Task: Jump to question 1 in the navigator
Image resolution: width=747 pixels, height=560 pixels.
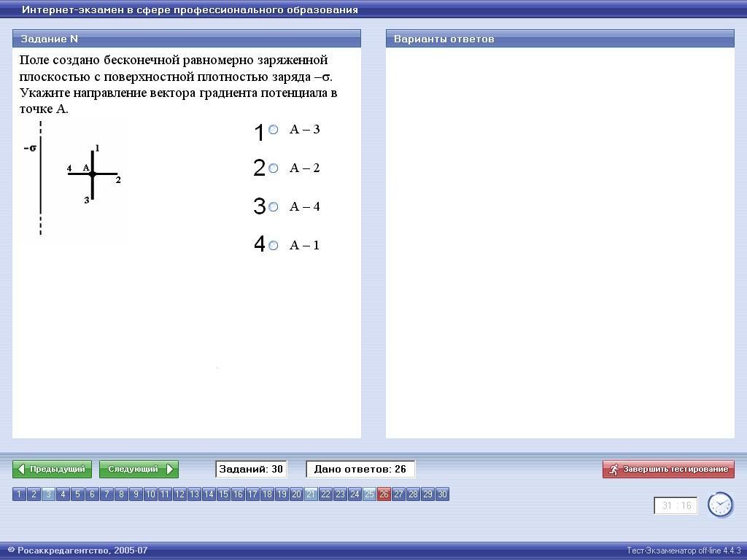Action: (x=19, y=494)
